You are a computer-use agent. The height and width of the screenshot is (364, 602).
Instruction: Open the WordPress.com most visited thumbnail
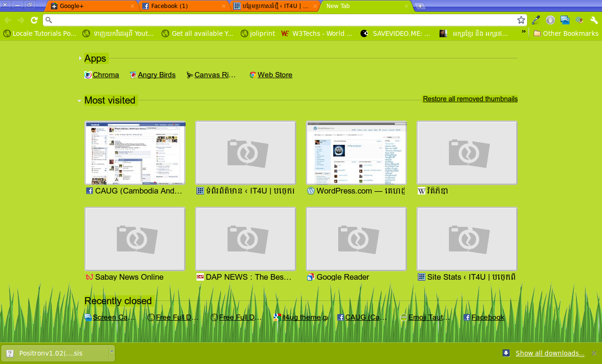click(356, 153)
